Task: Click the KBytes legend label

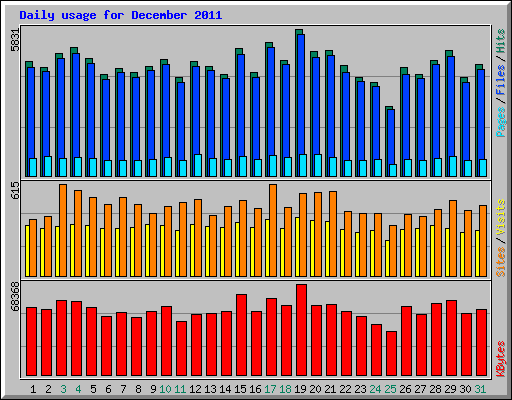Action: coord(500,359)
